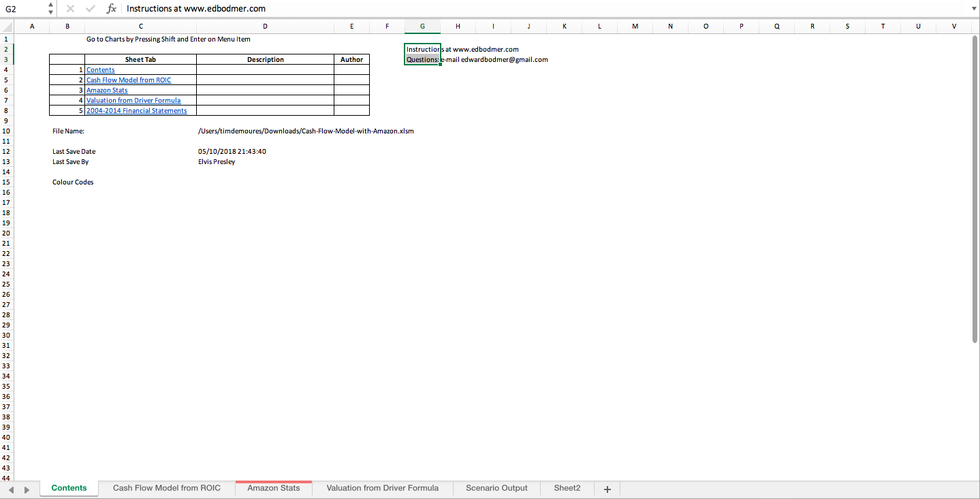Open the insert function fx icon
Image resolution: width=980 pixels, height=499 pixels.
[112, 9]
